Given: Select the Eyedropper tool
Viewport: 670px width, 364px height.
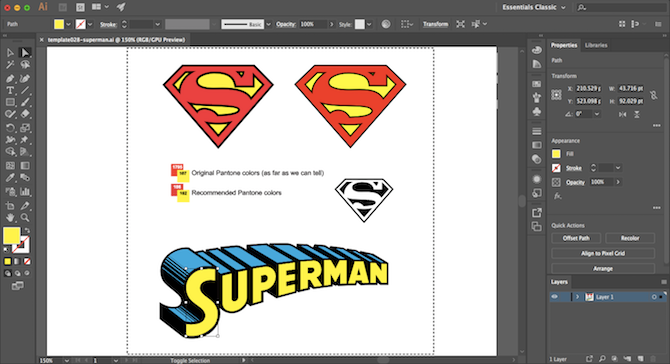Looking at the screenshot, I should pos(10,178).
